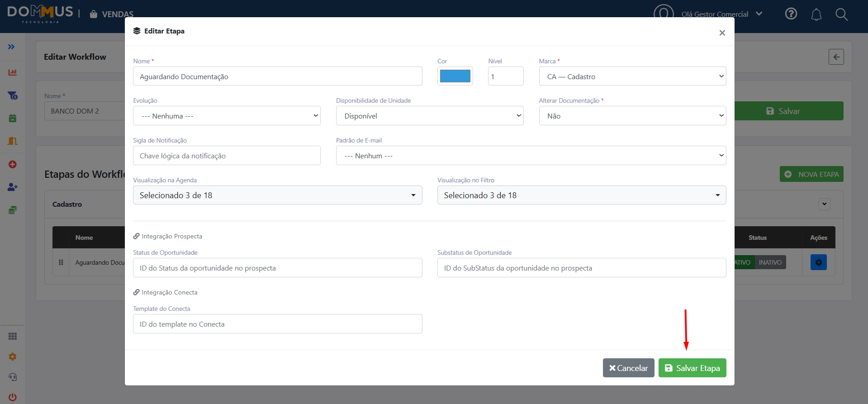The width and height of the screenshot is (868, 404).
Task: Expand the sidebar with double chevron icon
Action: coord(11,47)
